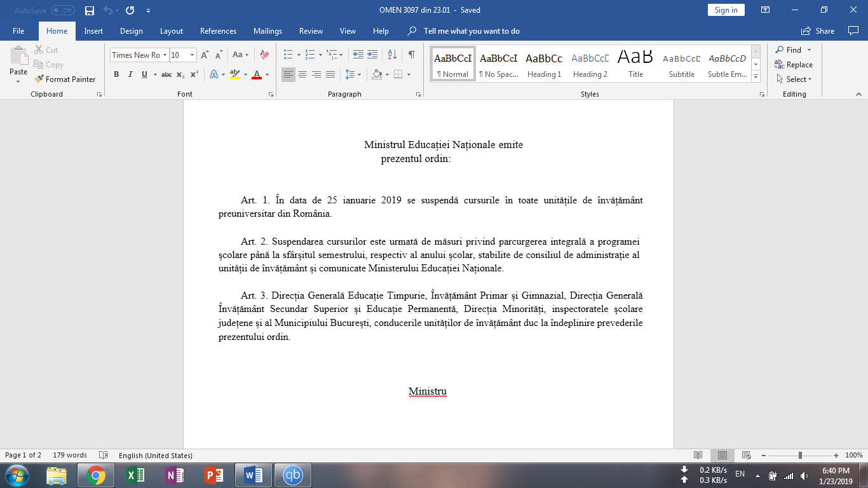Toggle the AutoSave switch
The image size is (868, 488).
(x=62, y=10)
